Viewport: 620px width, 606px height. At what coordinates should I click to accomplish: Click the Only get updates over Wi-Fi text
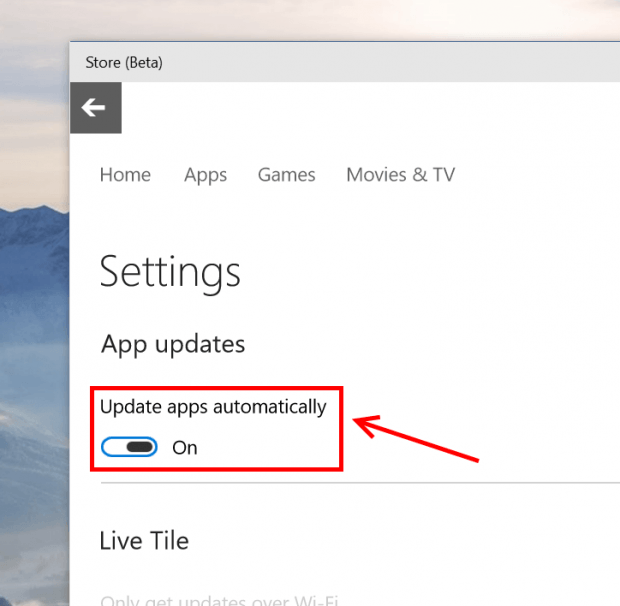[218, 600]
